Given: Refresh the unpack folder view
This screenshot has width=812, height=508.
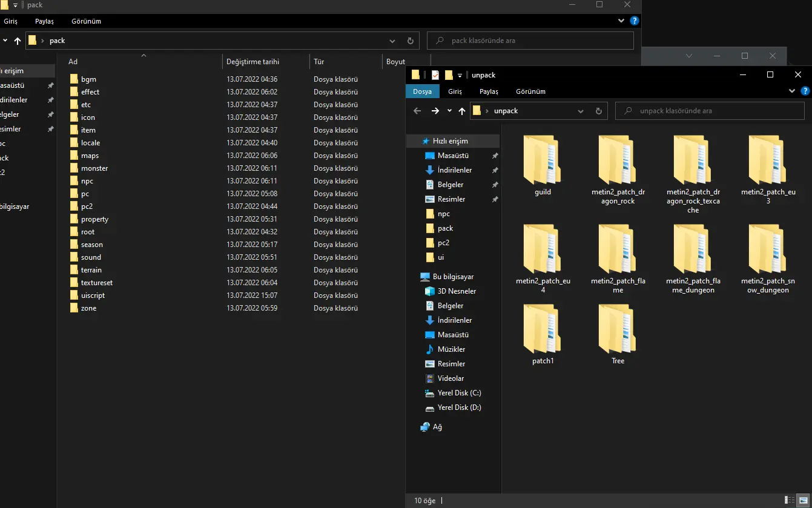Looking at the screenshot, I should [598, 111].
